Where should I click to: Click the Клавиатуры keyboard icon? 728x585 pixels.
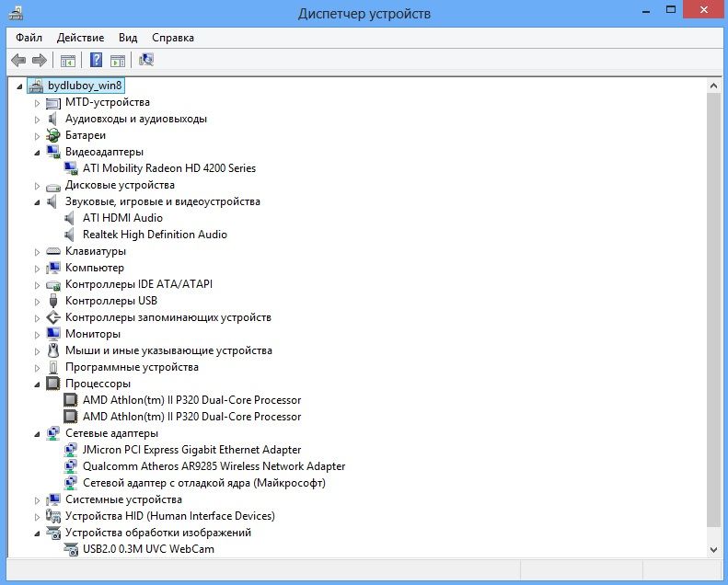53,251
